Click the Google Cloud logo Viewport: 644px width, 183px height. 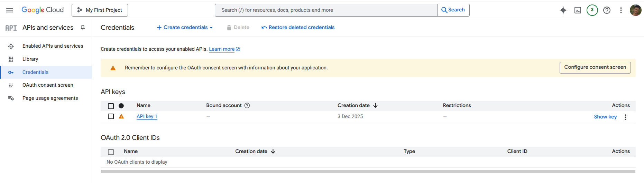tap(43, 10)
